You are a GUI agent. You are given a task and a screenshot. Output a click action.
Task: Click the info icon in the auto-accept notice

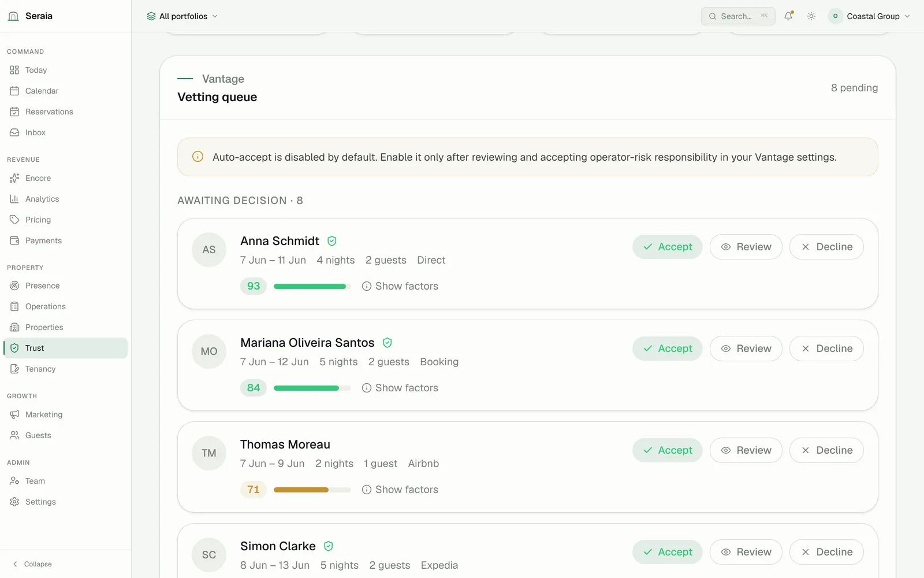(x=198, y=157)
